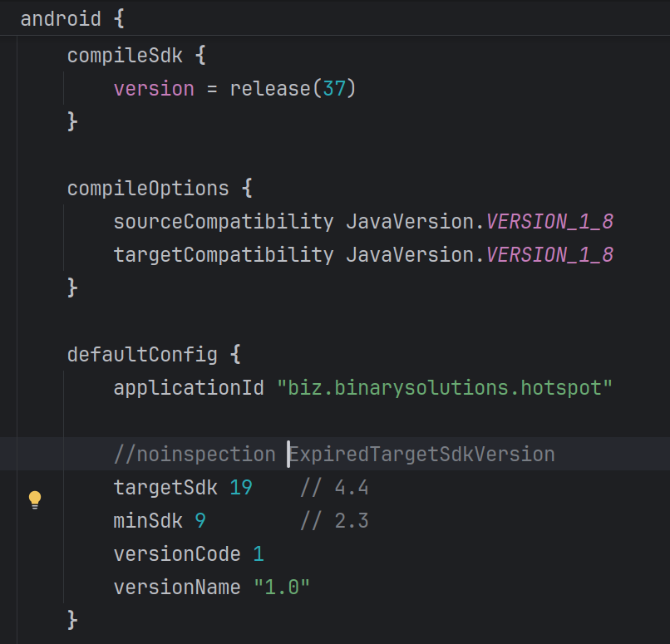Screen dimensions: 670x644
Task: Click the 'compileSdk' block name
Action: click(x=125, y=56)
